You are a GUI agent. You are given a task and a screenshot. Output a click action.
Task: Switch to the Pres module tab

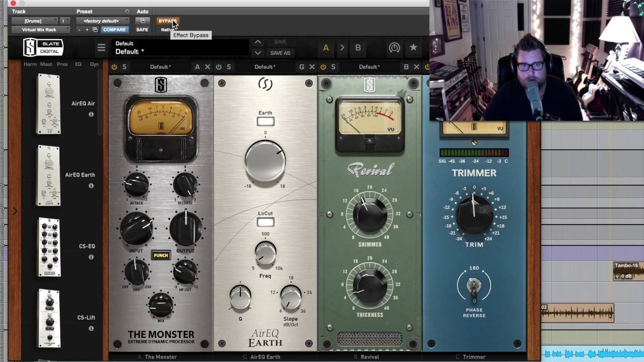pos(62,64)
